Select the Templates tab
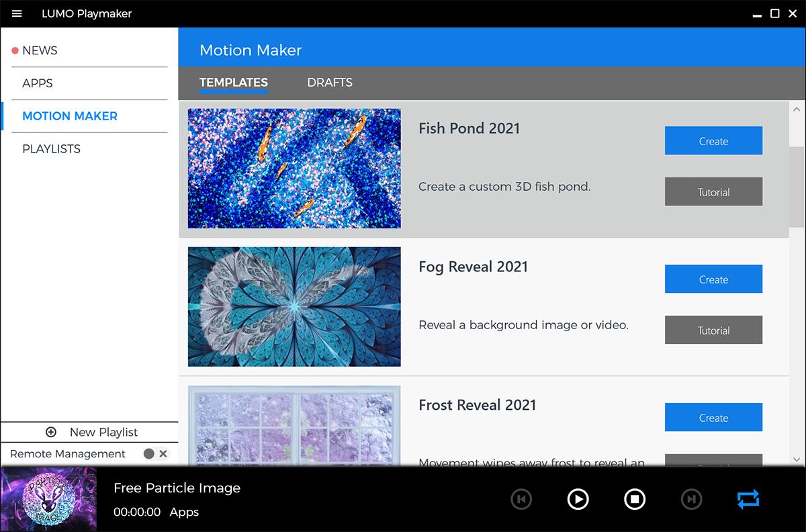The image size is (806, 532). (234, 83)
